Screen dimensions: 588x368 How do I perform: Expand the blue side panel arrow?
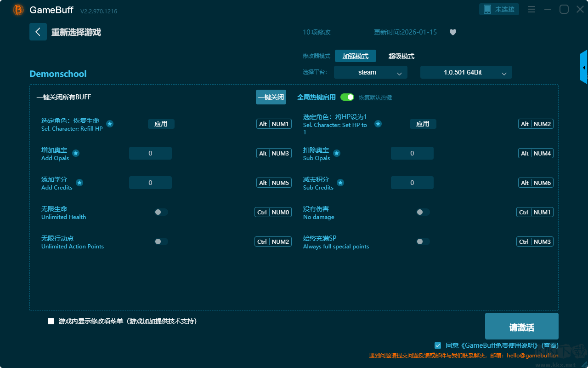(584, 68)
